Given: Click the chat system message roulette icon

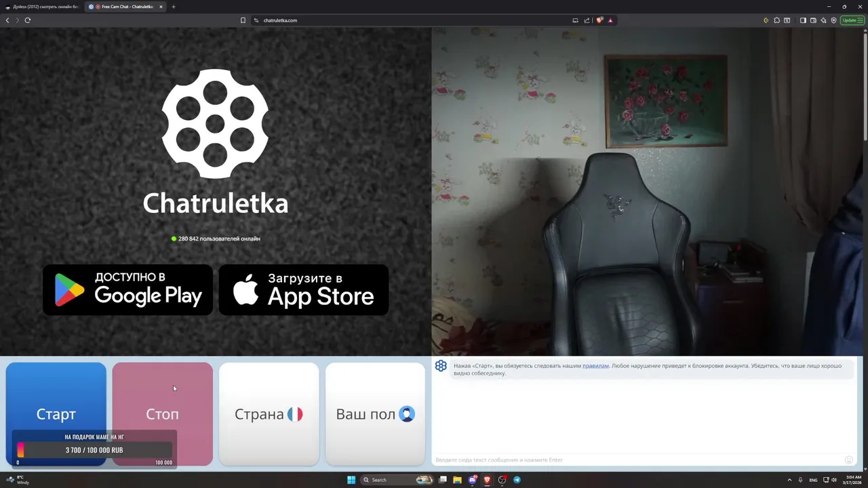Looking at the screenshot, I should pos(441,366).
